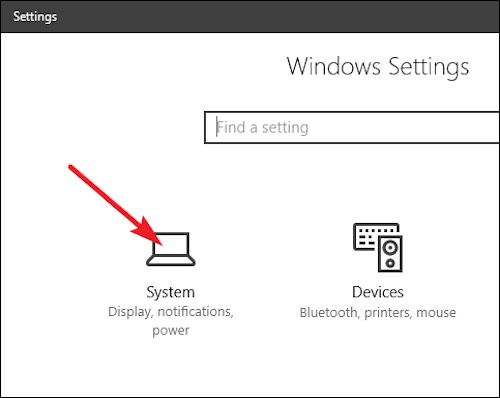Click the 'Settings' window title text
The width and height of the screenshot is (500, 398).
pyautogui.click(x=35, y=17)
